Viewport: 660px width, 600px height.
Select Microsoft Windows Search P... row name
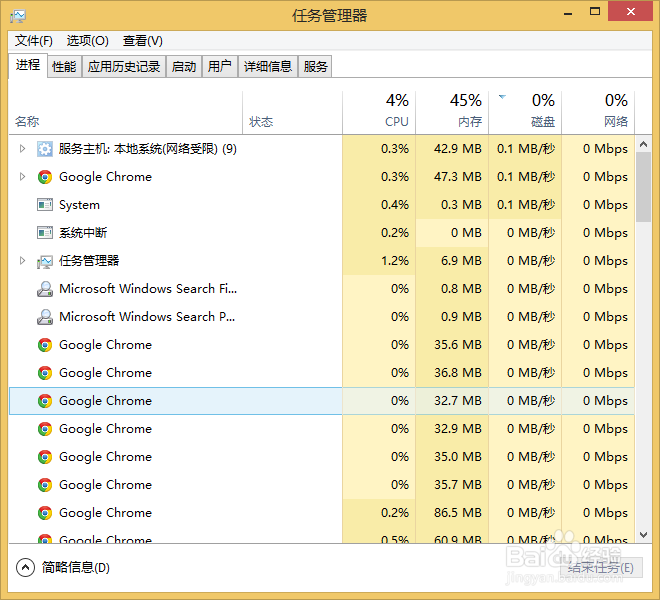147,317
